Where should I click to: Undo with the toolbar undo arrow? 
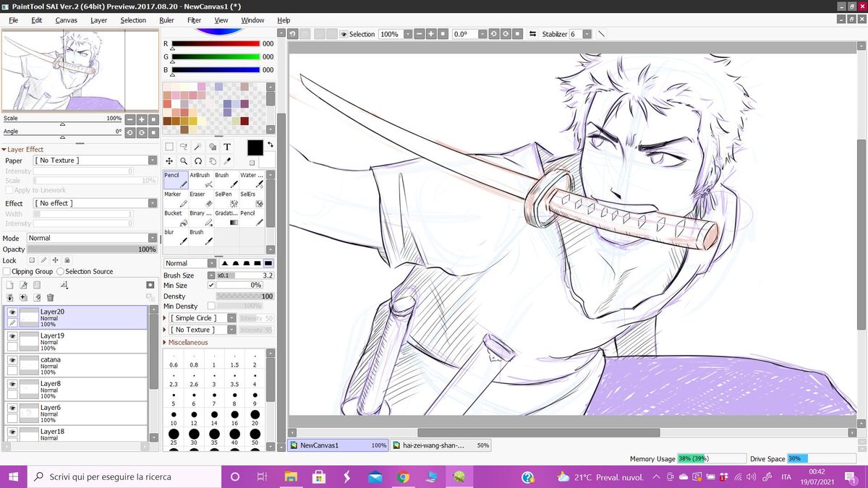pos(293,34)
